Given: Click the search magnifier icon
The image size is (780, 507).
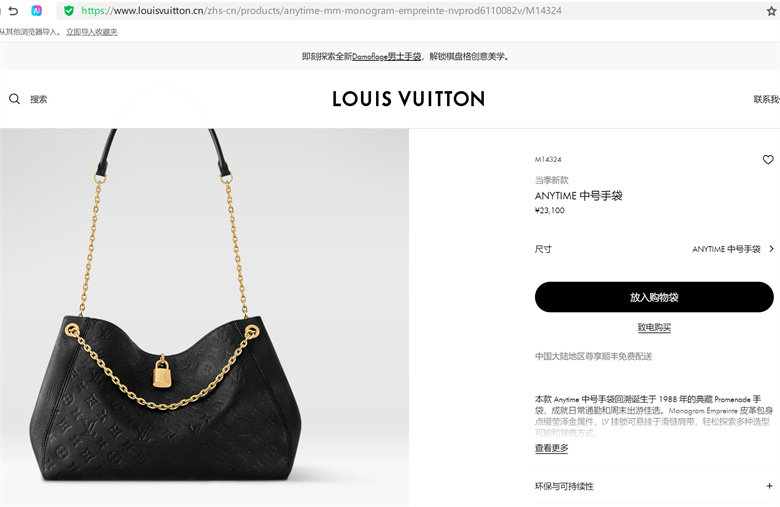Looking at the screenshot, I should pos(14,99).
